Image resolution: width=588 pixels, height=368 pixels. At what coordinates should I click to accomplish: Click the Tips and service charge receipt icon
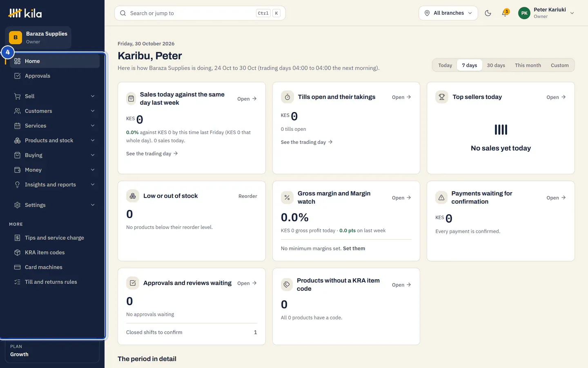17,238
